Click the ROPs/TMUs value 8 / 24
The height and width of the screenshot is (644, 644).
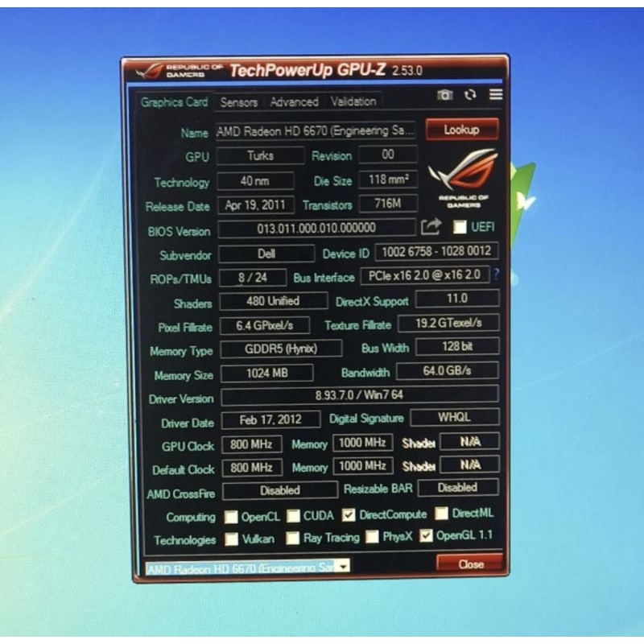(253, 278)
